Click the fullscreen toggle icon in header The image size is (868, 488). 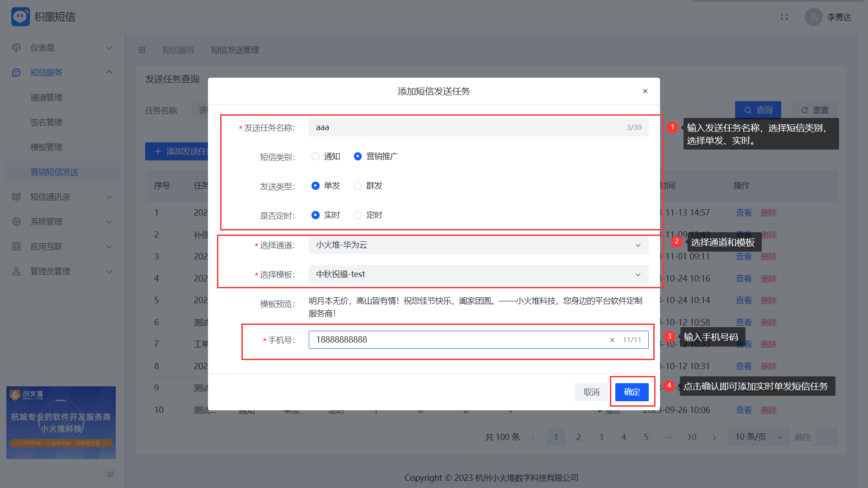[784, 17]
